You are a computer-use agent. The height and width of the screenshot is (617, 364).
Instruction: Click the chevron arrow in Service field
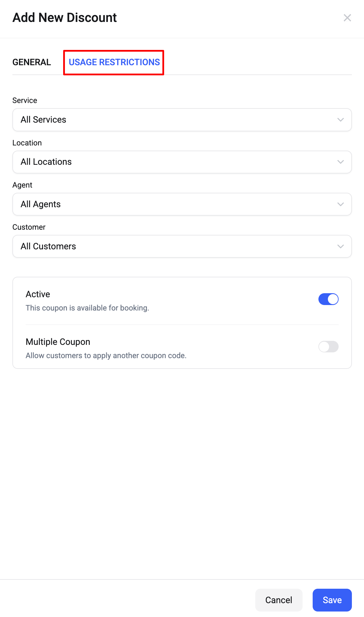click(x=340, y=120)
